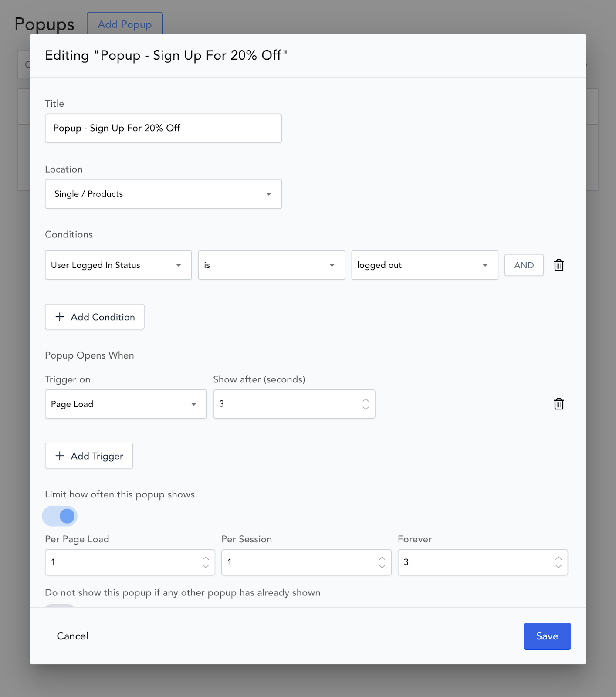The width and height of the screenshot is (616, 697).
Task: Click the plus icon in Add Trigger
Action: (x=60, y=456)
